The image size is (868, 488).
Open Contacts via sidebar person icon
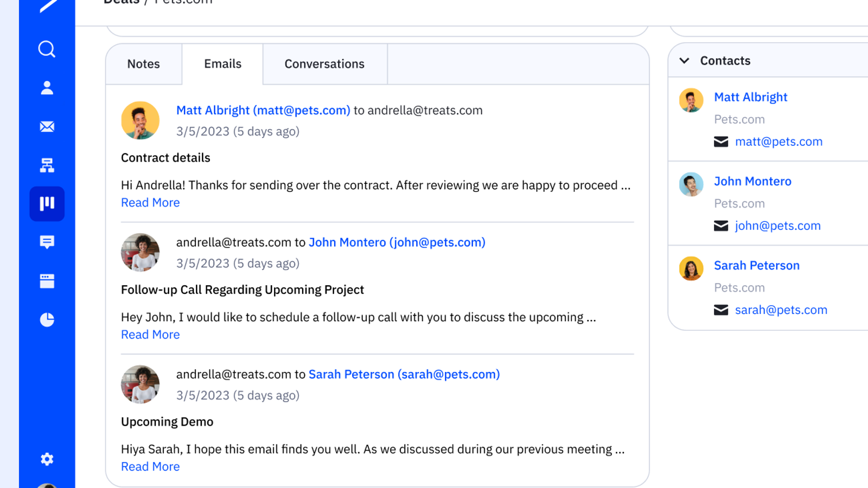[x=47, y=88]
